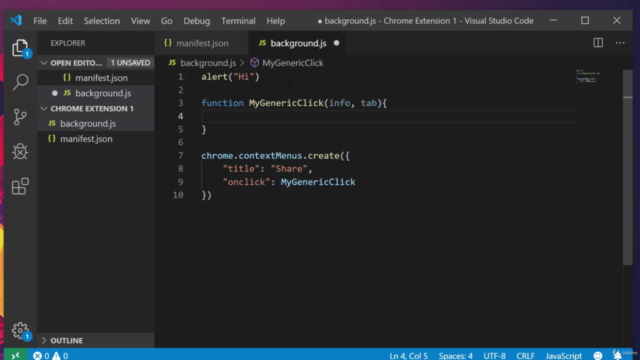
Task: Click the Ln 4, Col 5 status
Action: click(x=409, y=356)
